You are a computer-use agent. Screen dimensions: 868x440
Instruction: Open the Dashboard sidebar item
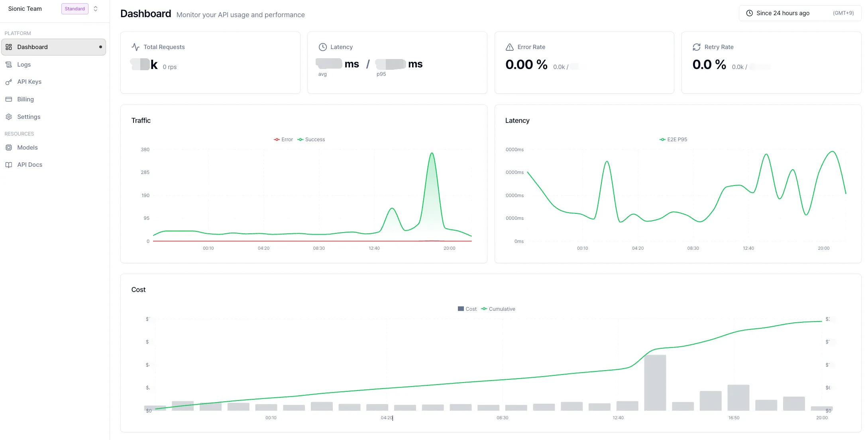pos(53,47)
